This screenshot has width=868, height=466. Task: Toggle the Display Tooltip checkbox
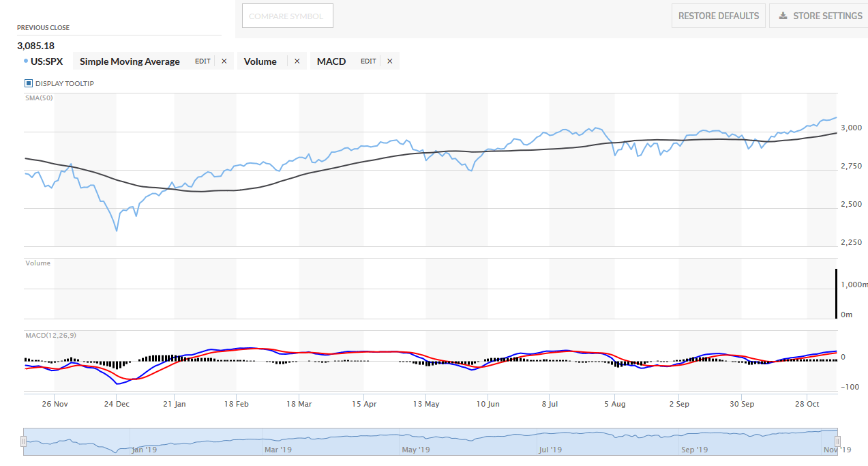tap(28, 83)
